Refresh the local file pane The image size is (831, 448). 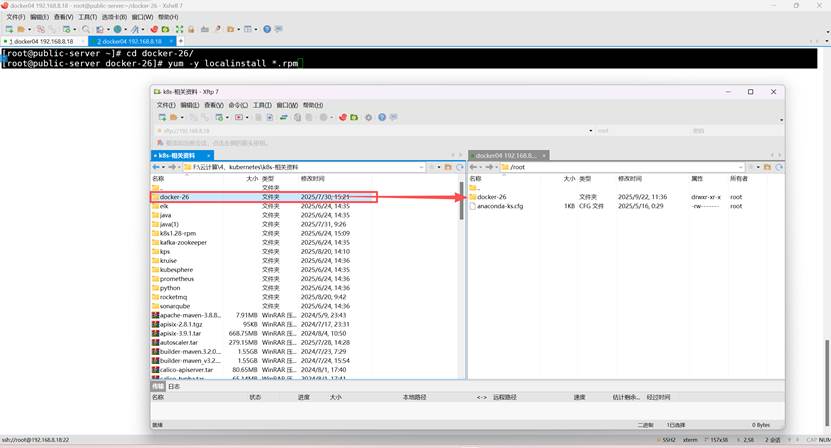click(x=459, y=167)
